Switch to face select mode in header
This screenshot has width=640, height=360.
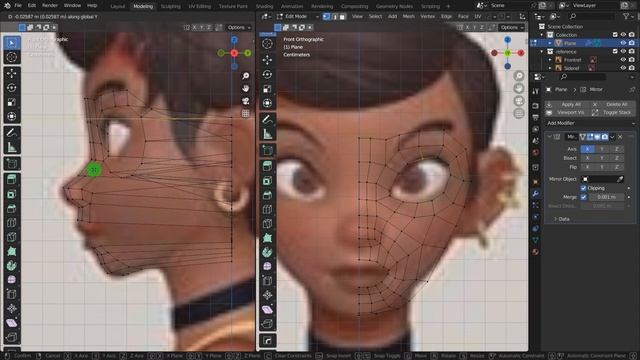[342, 16]
